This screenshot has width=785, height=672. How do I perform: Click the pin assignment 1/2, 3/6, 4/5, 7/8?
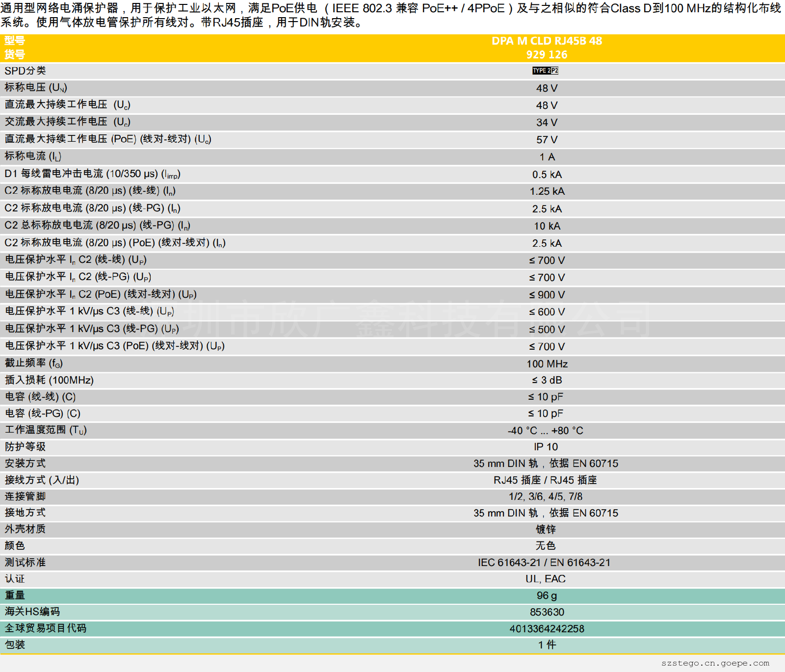click(x=545, y=496)
